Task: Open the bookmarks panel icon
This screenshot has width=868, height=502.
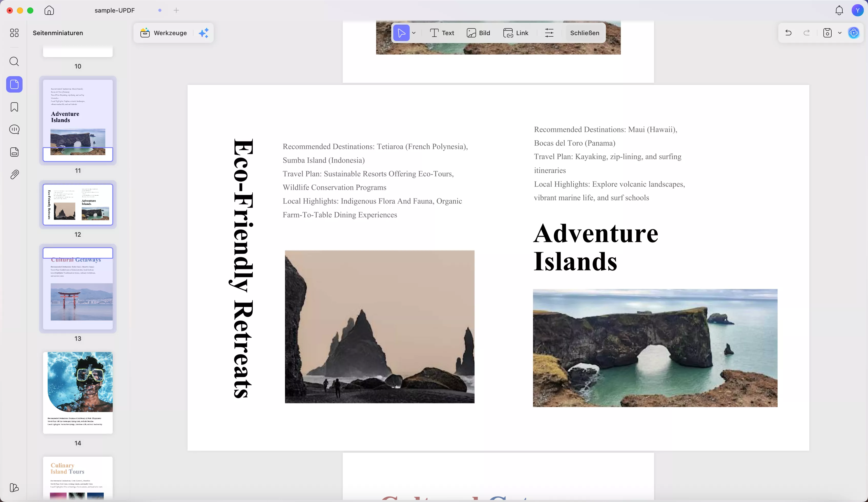Action: (x=14, y=107)
